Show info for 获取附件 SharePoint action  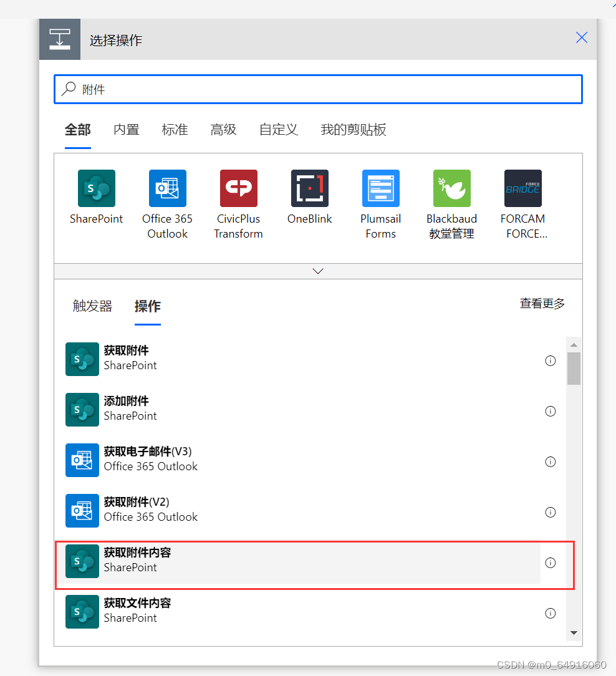click(551, 360)
